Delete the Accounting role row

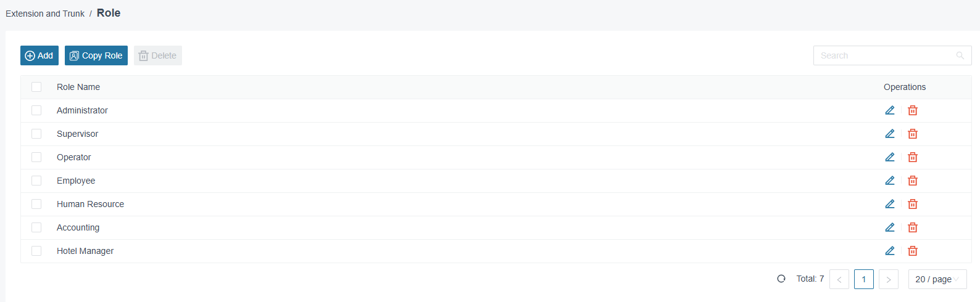coord(913,227)
